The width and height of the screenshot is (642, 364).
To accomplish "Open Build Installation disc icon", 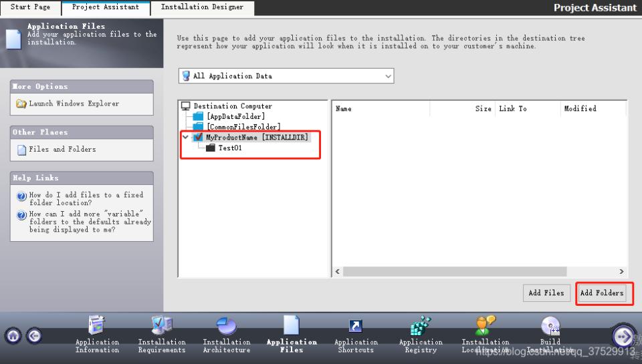I will (x=550, y=326).
